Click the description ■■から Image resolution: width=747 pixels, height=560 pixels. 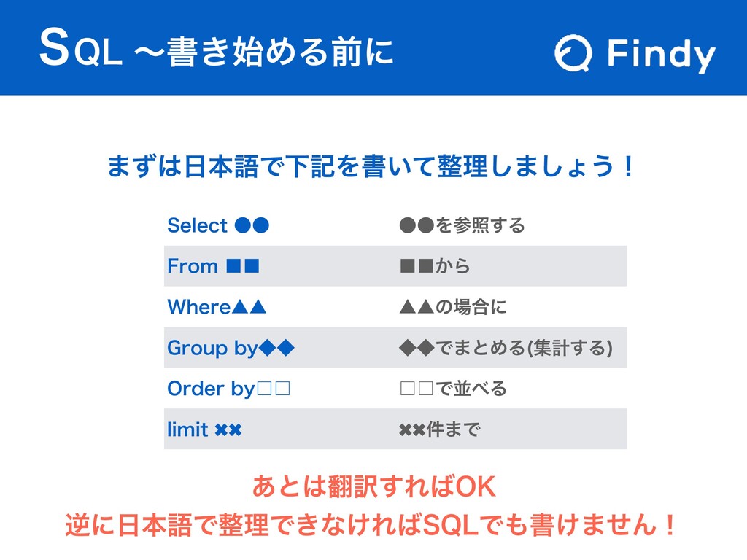pos(435,266)
